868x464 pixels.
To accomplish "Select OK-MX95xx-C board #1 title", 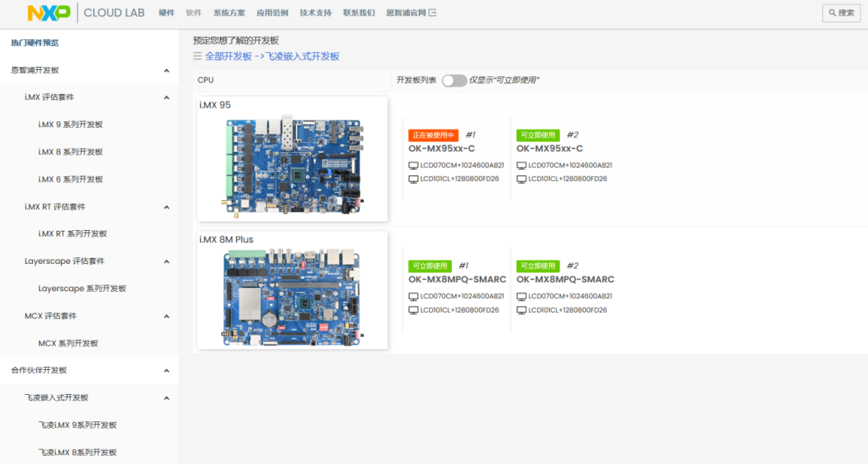I will pyautogui.click(x=442, y=149).
